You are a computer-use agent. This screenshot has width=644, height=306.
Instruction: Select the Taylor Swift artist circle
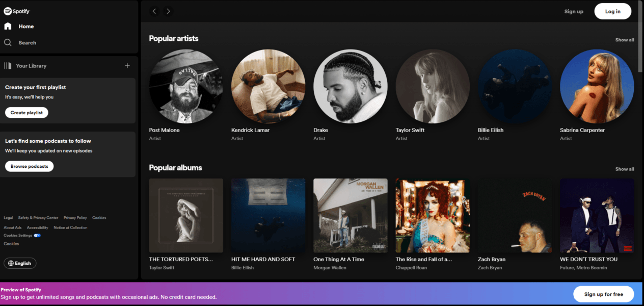tap(433, 86)
